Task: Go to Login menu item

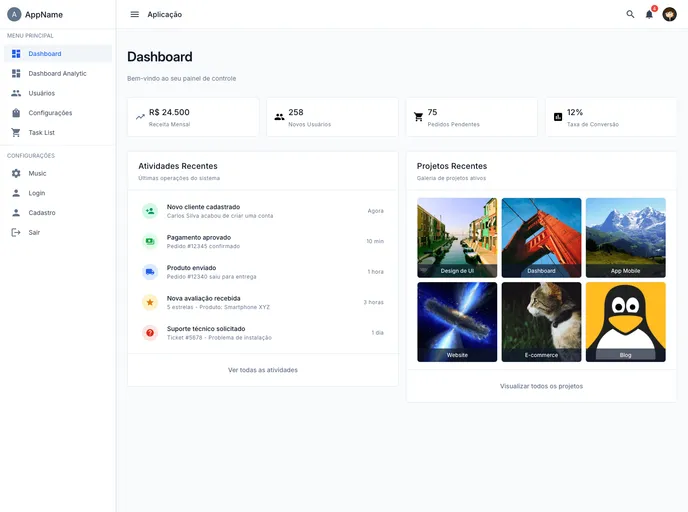Action: [58, 193]
